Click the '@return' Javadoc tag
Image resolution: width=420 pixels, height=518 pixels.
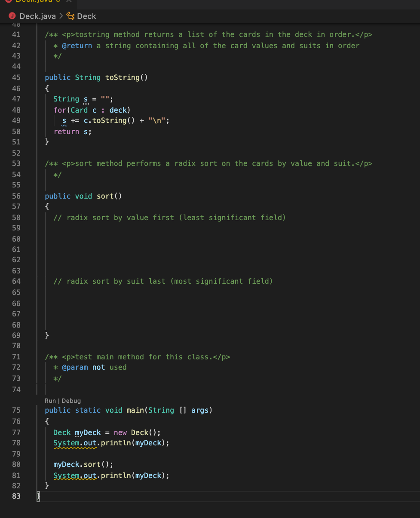point(77,46)
